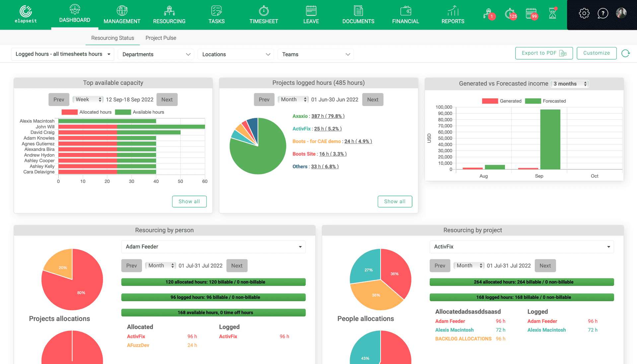Image resolution: width=637 pixels, height=364 pixels.
Task: Open settings gear icon
Action: pos(584,13)
